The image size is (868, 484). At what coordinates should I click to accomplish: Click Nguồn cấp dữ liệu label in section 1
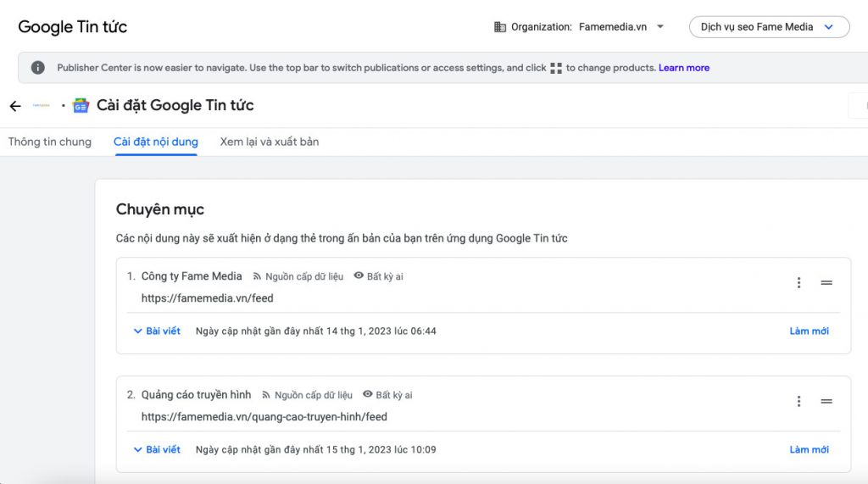pos(304,276)
